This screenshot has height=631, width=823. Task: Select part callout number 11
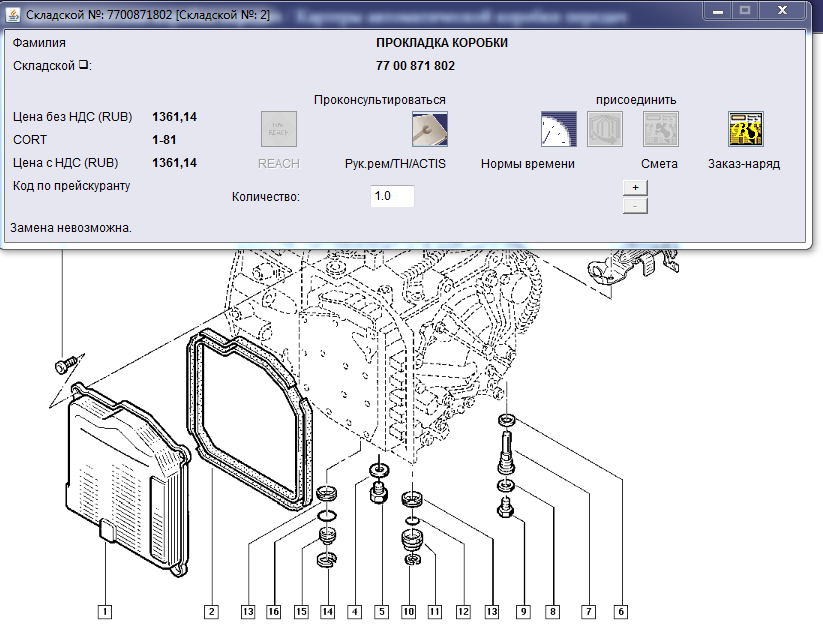435,612
